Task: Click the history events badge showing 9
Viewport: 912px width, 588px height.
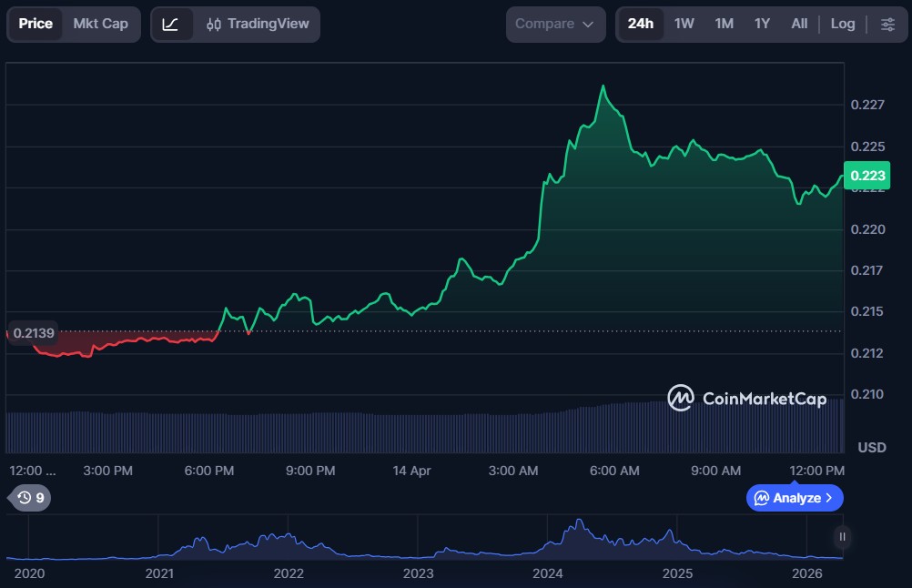Action: 31,498
